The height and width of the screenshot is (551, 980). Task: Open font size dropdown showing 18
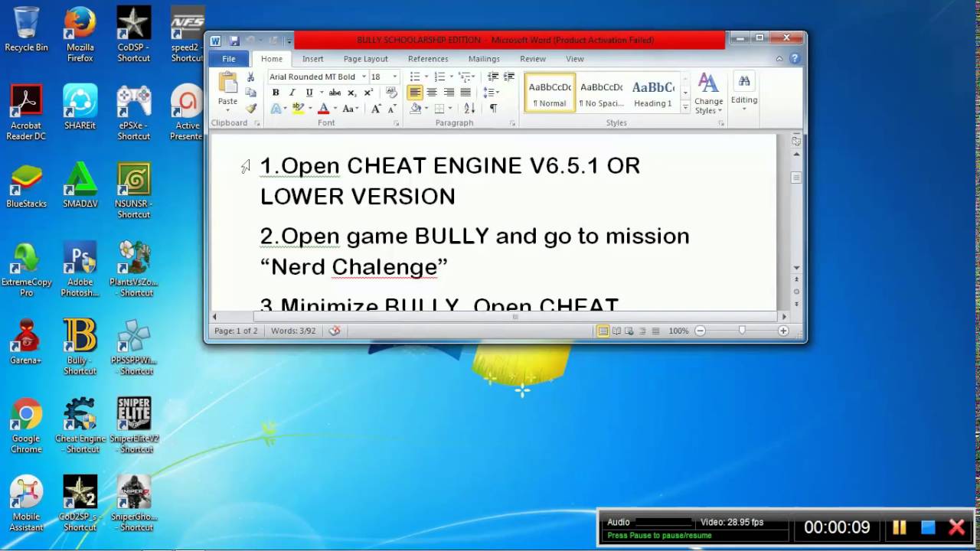(x=395, y=77)
